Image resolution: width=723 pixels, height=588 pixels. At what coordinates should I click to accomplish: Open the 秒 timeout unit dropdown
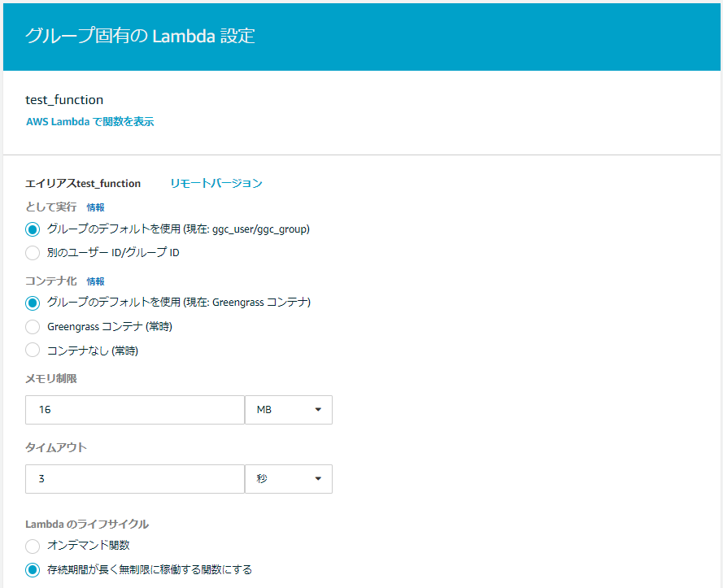click(x=289, y=479)
